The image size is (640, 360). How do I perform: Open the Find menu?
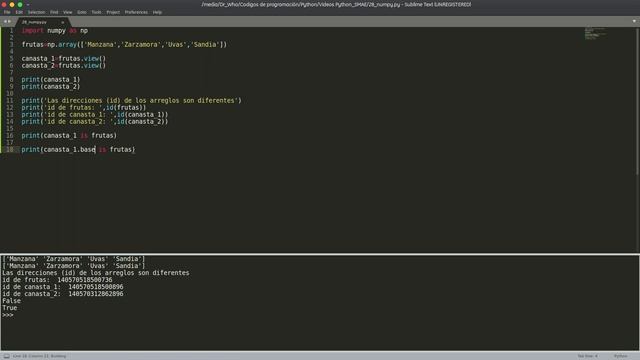54,12
